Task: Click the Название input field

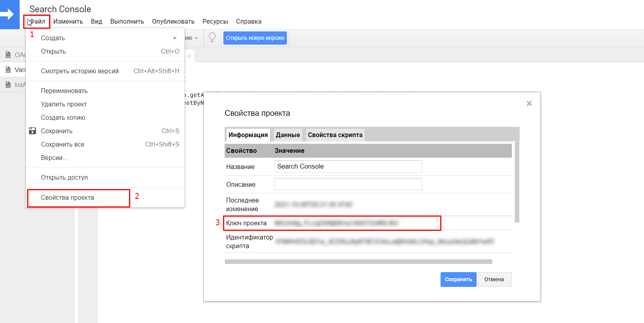Action: pyautogui.click(x=348, y=166)
